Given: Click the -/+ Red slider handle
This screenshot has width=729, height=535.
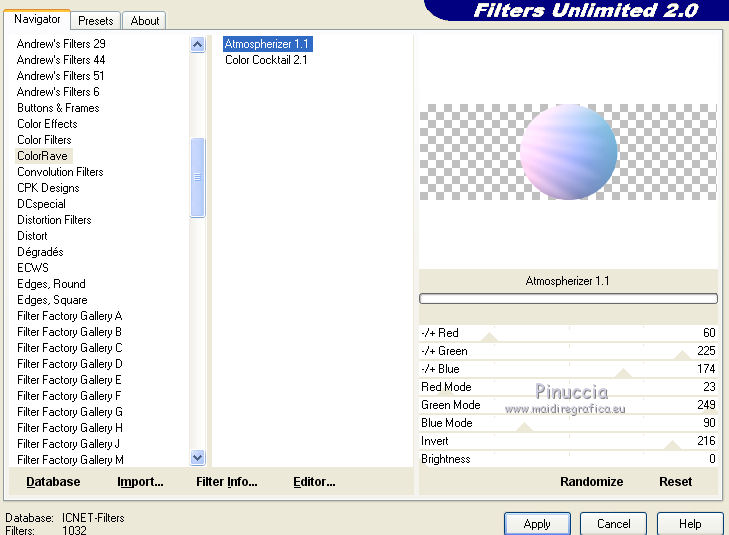Looking at the screenshot, I should (x=490, y=338).
